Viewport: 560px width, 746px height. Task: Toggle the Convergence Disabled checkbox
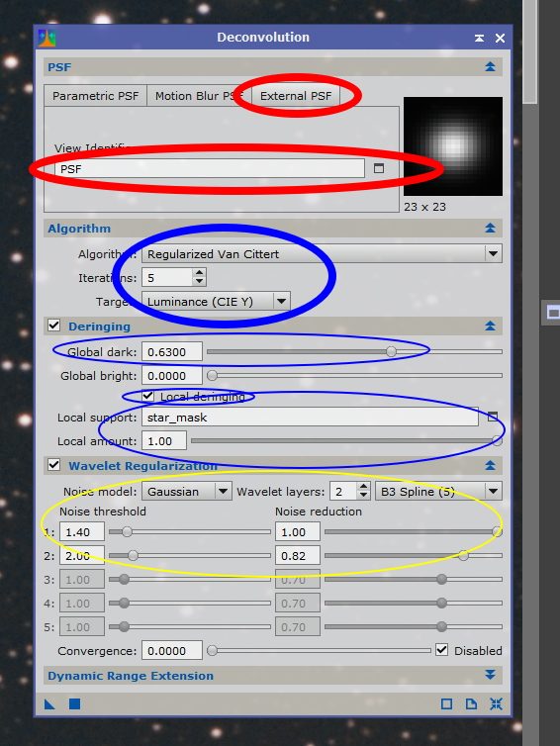pos(441,649)
